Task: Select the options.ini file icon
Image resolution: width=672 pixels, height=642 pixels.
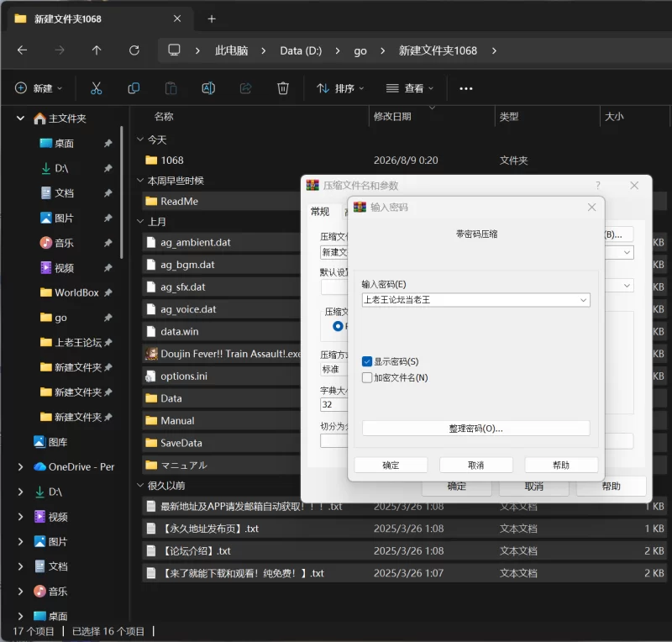Action: coord(151,376)
